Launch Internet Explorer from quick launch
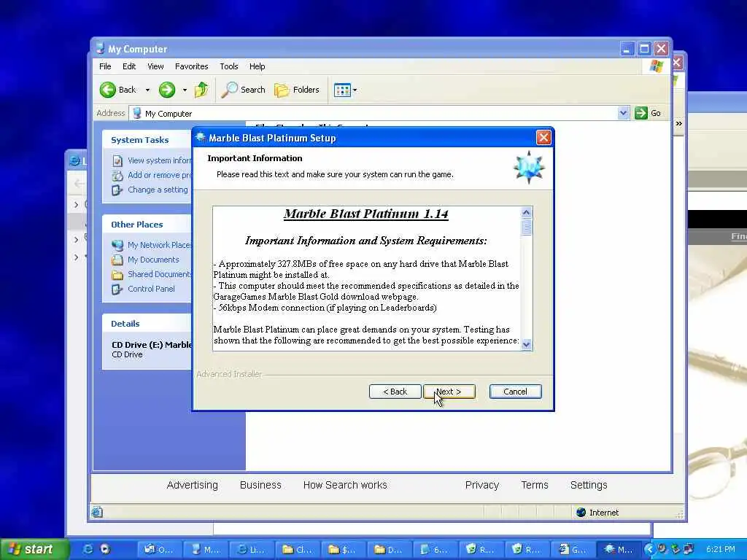The width and height of the screenshot is (747, 560). tap(88, 549)
